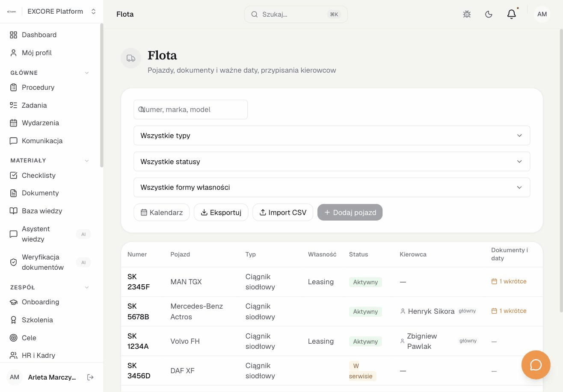The height and width of the screenshot is (392, 563).
Task: Open notifications bell icon
Action: coord(511,14)
